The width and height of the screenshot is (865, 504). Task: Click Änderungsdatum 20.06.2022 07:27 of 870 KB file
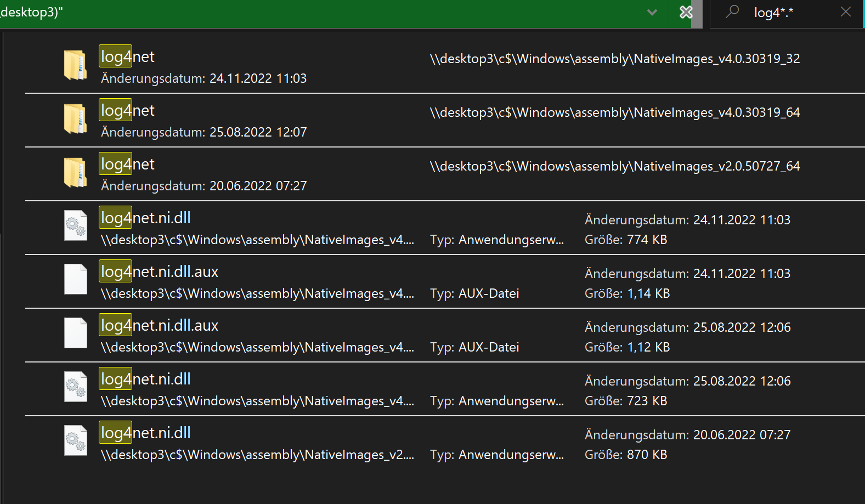coord(687,435)
